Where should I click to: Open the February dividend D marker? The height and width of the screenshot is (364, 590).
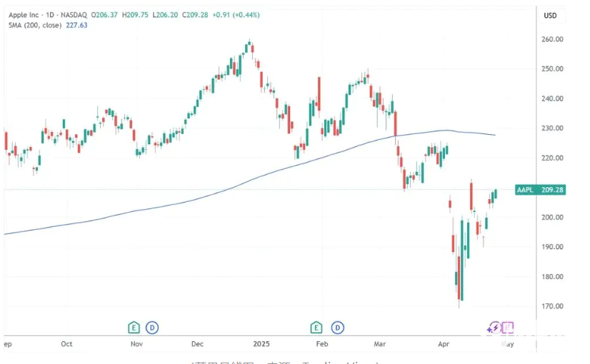click(336, 328)
